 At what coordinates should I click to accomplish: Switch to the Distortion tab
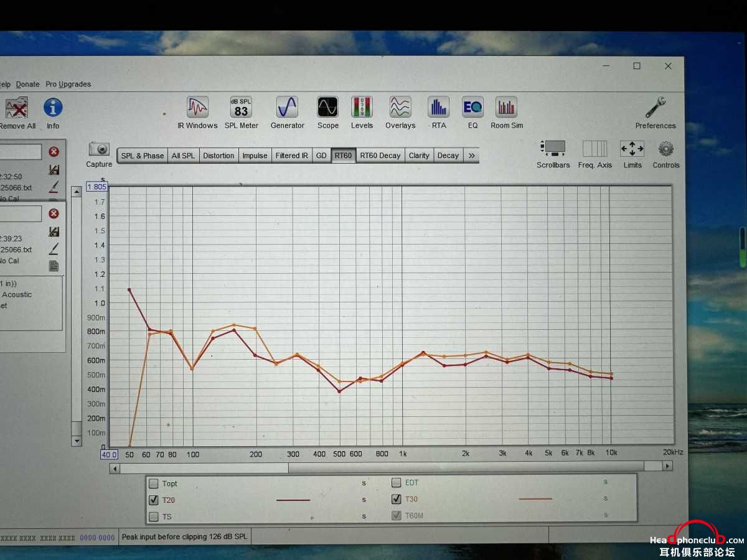click(x=218, y=156)
